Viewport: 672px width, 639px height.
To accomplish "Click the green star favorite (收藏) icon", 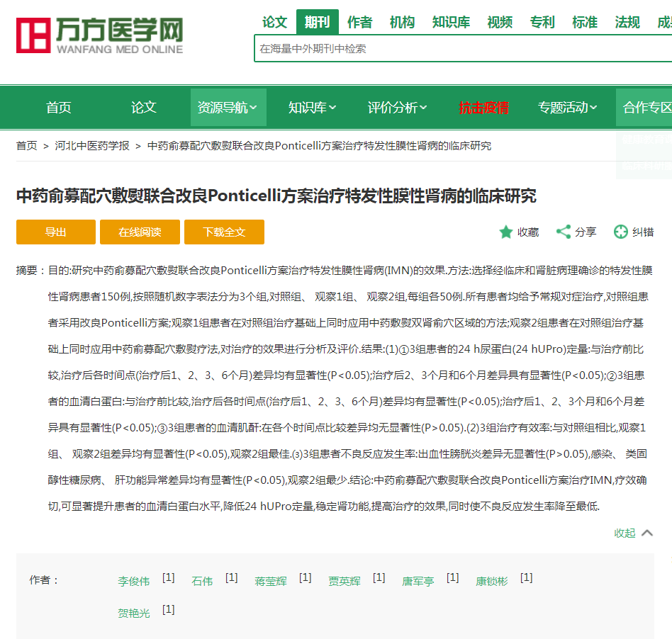I will point(506,232).
